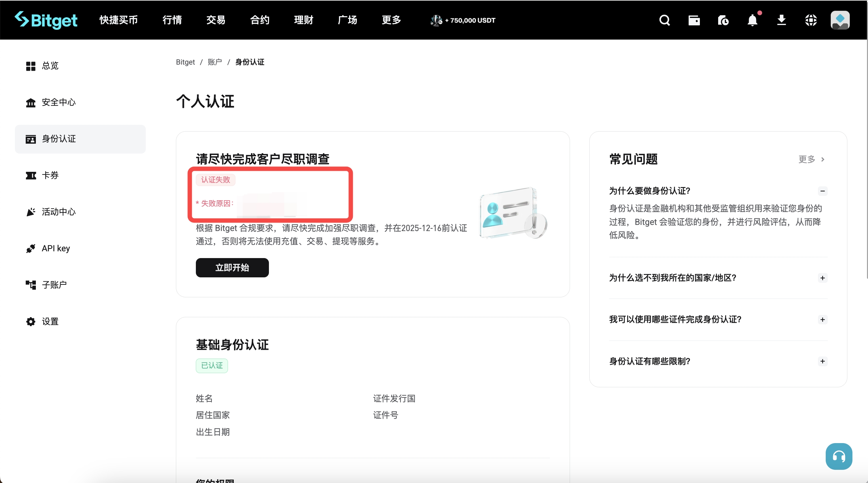Click the Bitget logo

(x=46, y=20)
